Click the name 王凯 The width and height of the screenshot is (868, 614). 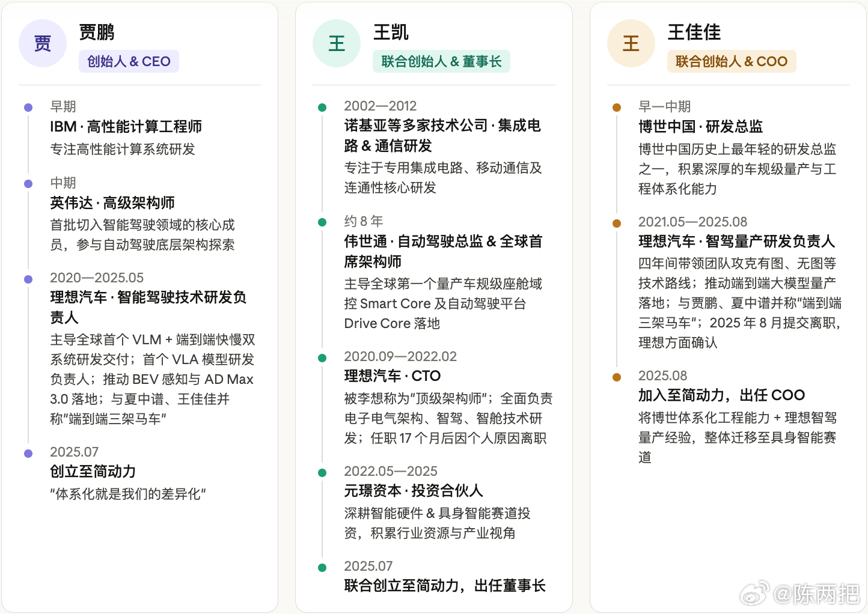pyautogui.click(x=391, y=32)
